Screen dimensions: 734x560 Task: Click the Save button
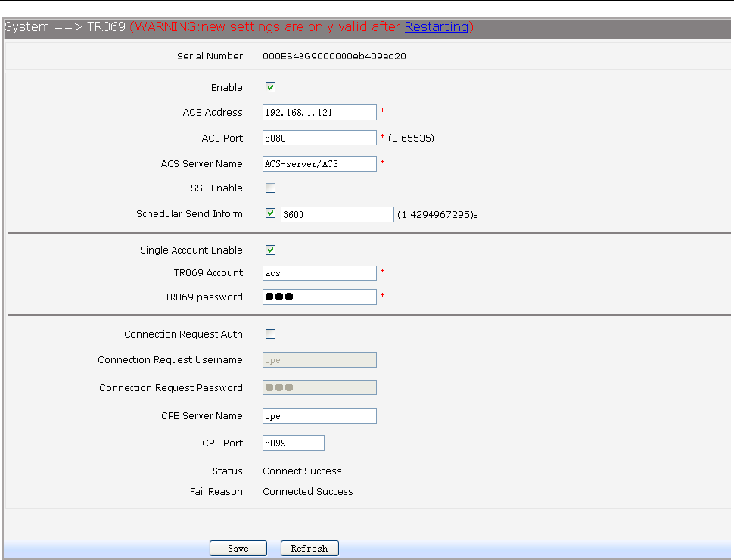238,549
